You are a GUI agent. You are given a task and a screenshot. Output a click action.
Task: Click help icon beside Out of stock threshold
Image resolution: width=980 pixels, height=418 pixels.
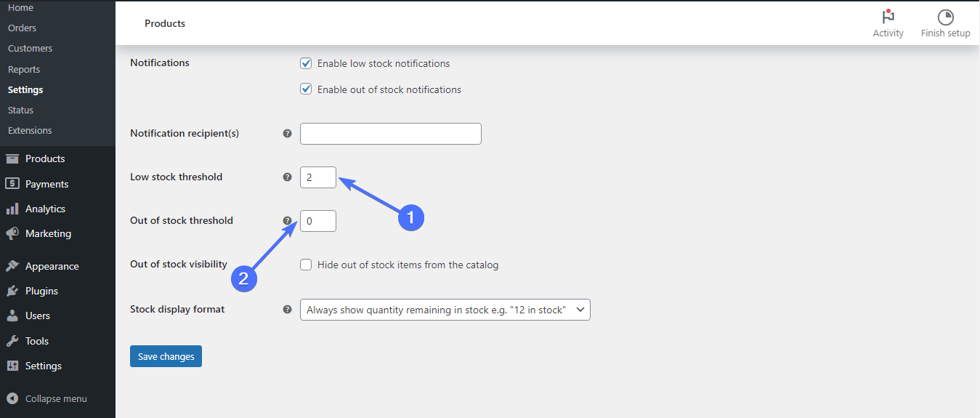pyautogui.click(x=287, y=220)
